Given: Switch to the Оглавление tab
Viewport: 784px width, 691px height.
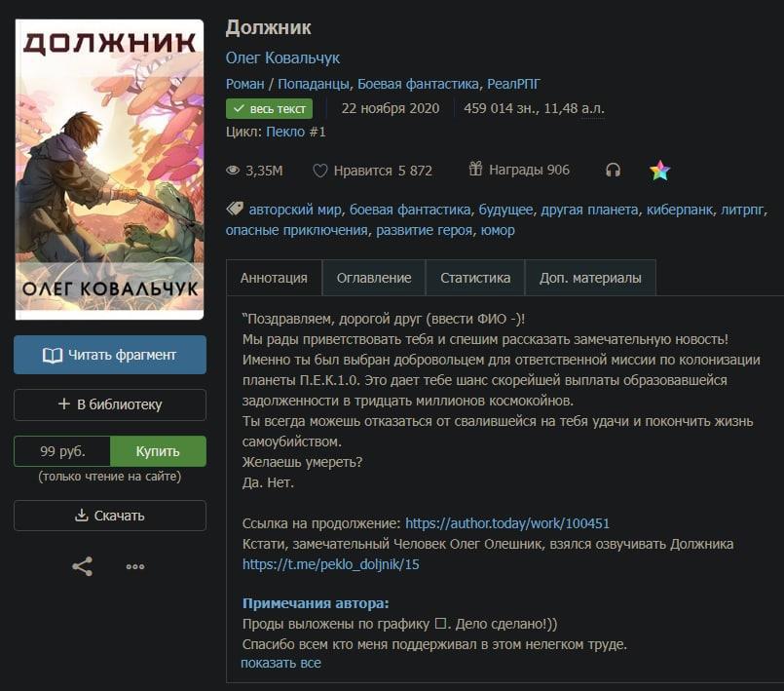Looking at the screenshot, I should (x=374, y=278).
